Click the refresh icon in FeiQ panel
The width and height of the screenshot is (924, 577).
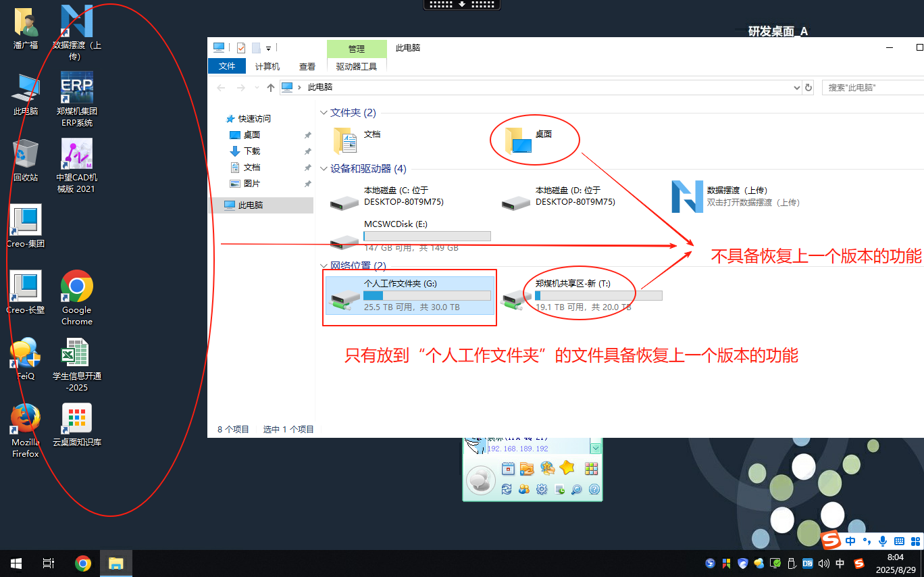point(507,490)
